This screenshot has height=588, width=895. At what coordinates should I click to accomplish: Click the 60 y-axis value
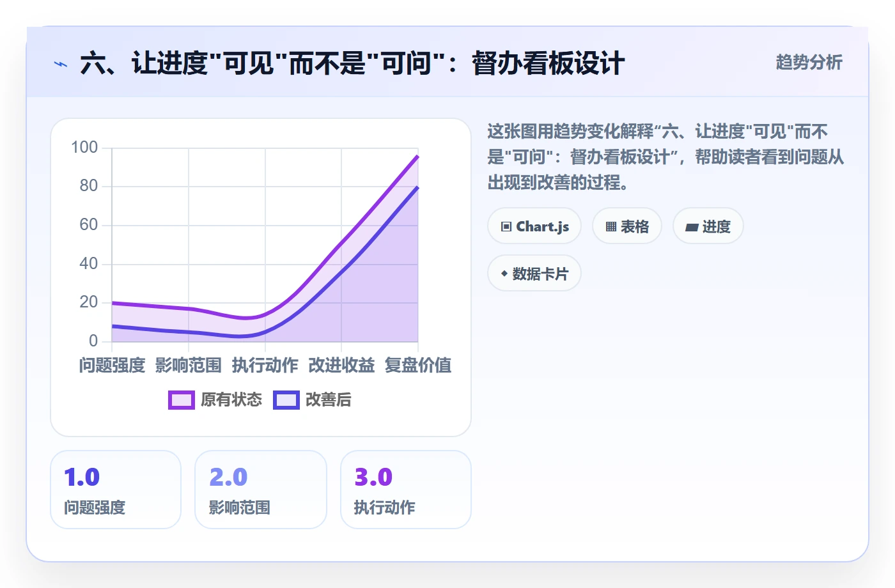tap(89, 225)
